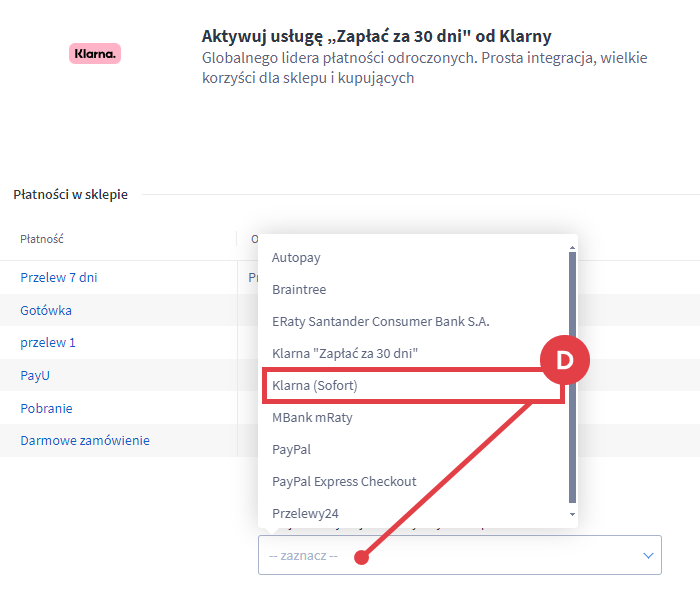700x594 pixels.
Task: Click the Płatności w sklepie section title
Action: [71, 195]
